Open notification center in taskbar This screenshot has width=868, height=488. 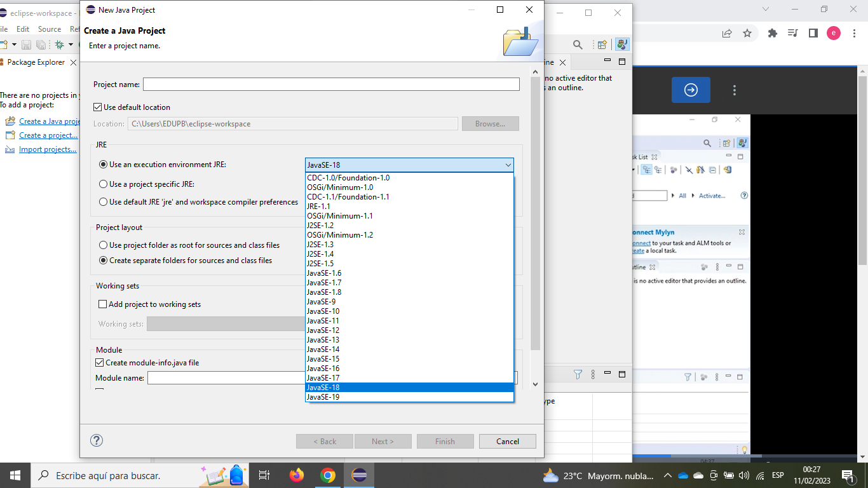tap(847, 475)
